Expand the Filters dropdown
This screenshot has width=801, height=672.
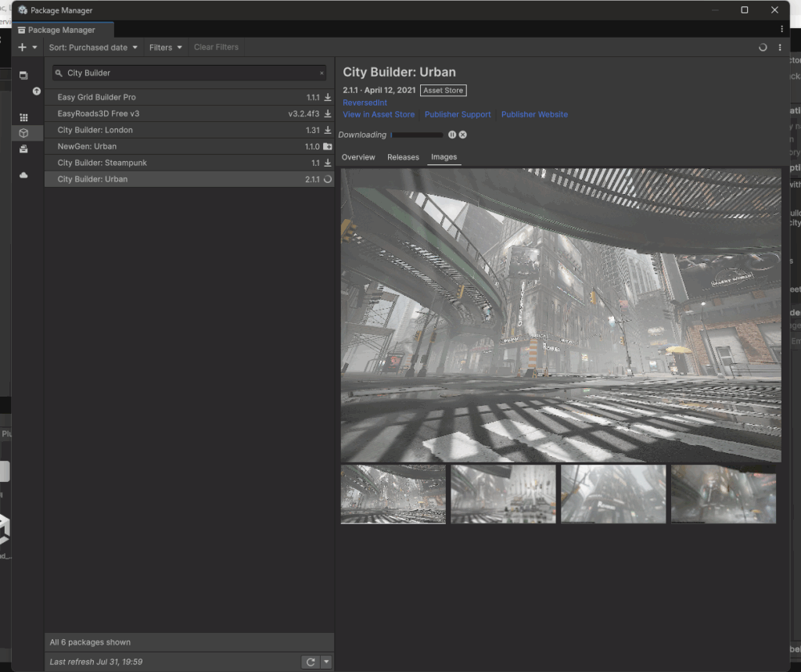pos(165,47)
